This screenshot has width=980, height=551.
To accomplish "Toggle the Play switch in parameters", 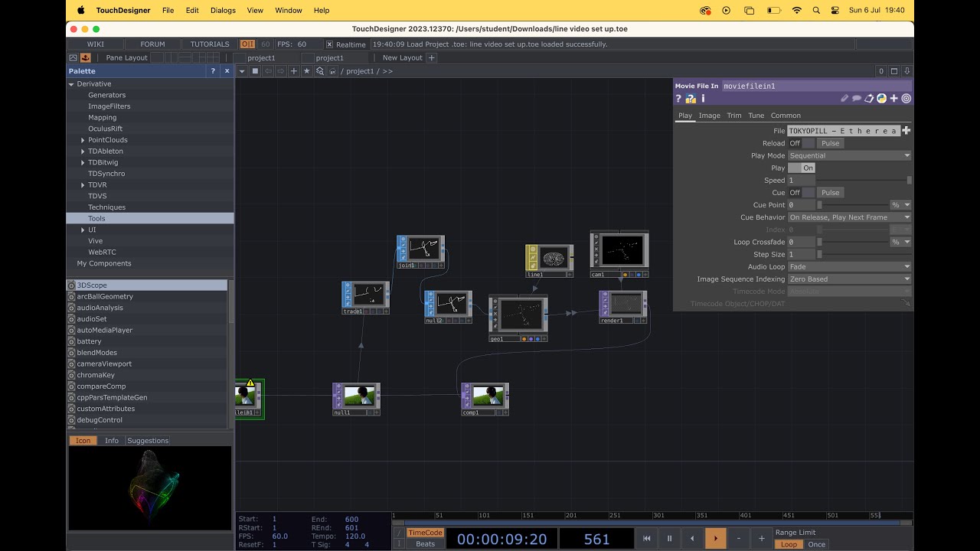I will pos(802,168).
